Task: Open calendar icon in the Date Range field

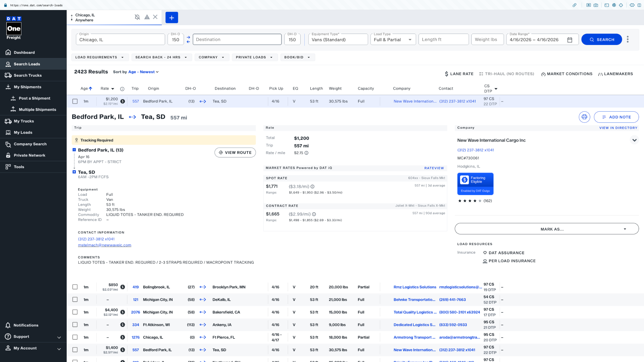Action: pos(569,40)
